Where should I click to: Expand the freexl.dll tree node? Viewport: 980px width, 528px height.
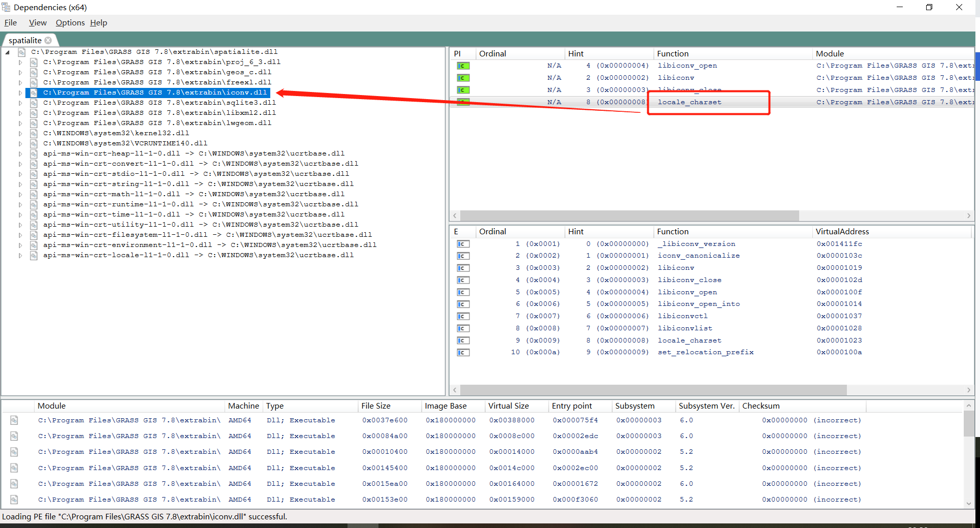point(20,82)
